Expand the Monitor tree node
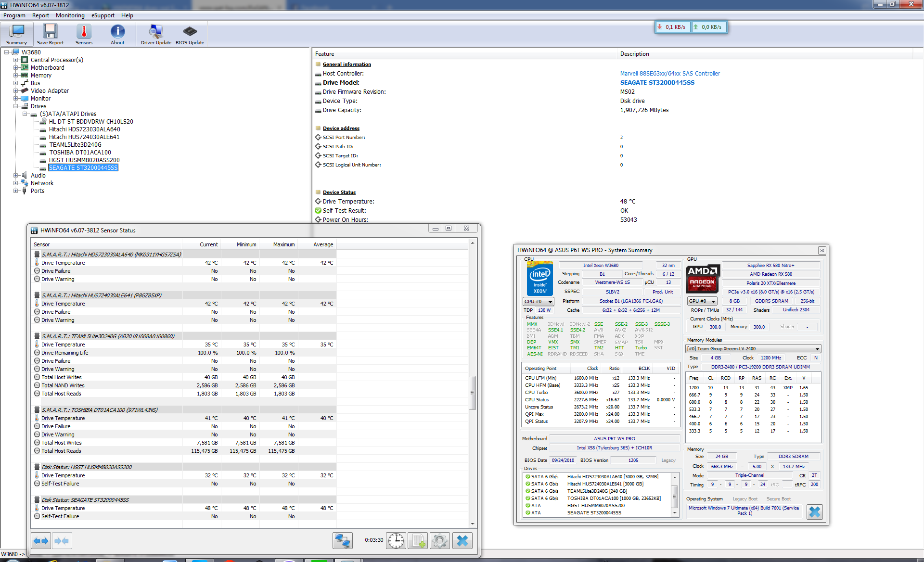 coord(15,98)
